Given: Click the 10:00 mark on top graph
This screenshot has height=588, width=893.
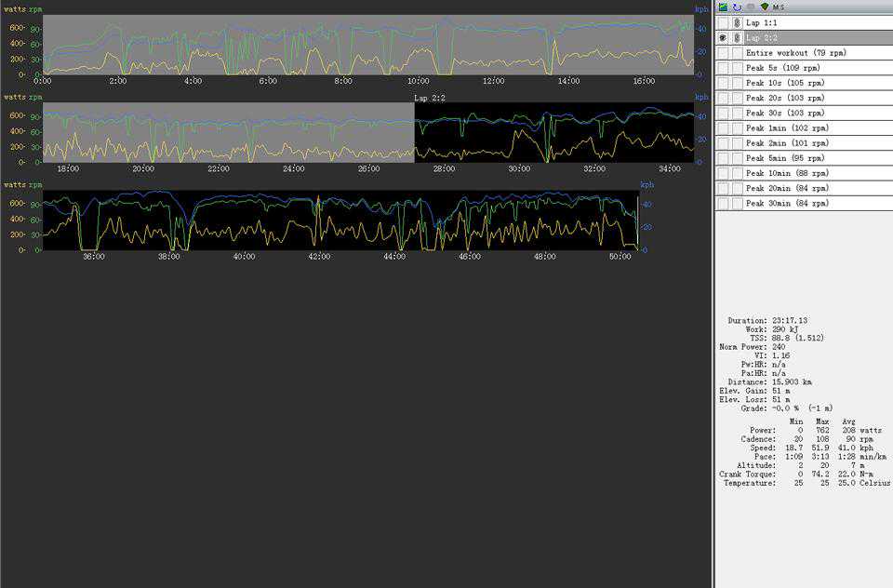Looking at the screenshot, I should [418, 81].
